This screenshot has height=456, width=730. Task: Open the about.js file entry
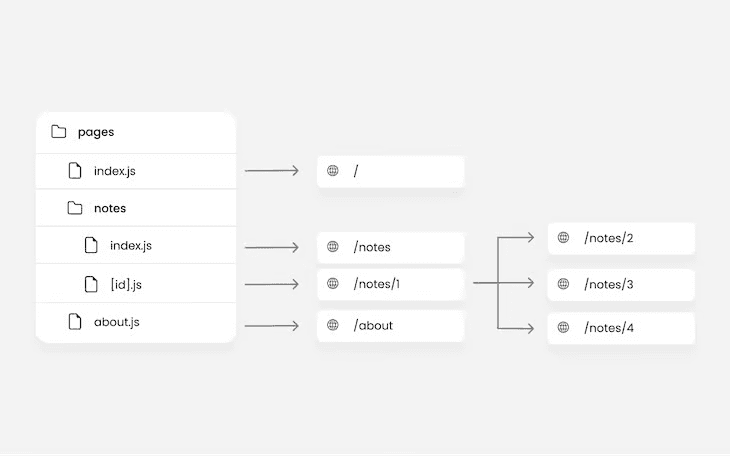[117, 322]
